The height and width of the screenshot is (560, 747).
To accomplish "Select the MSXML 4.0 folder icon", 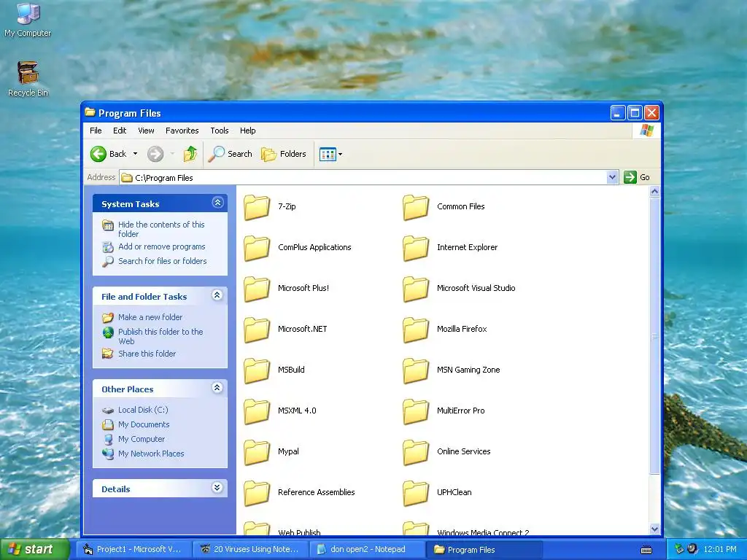I will point(257,411).
